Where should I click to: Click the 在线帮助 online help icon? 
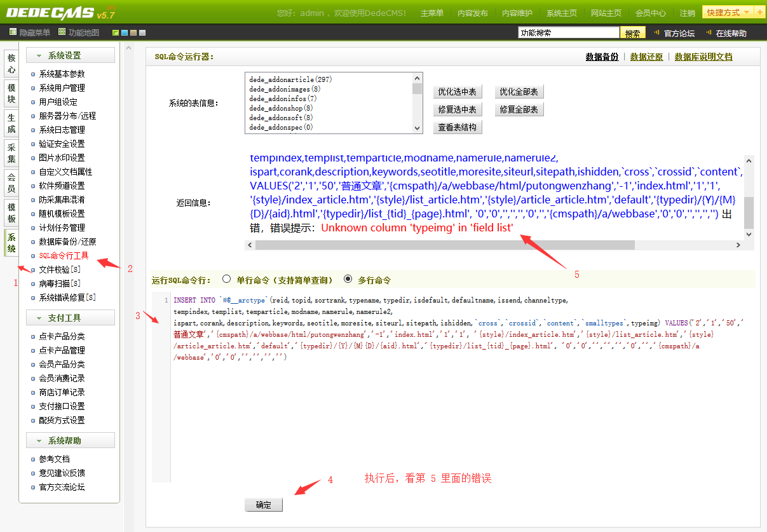709,31
